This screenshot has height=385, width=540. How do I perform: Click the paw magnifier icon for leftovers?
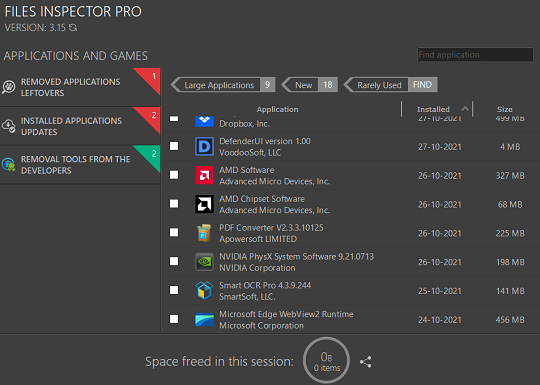click(9, 87)
